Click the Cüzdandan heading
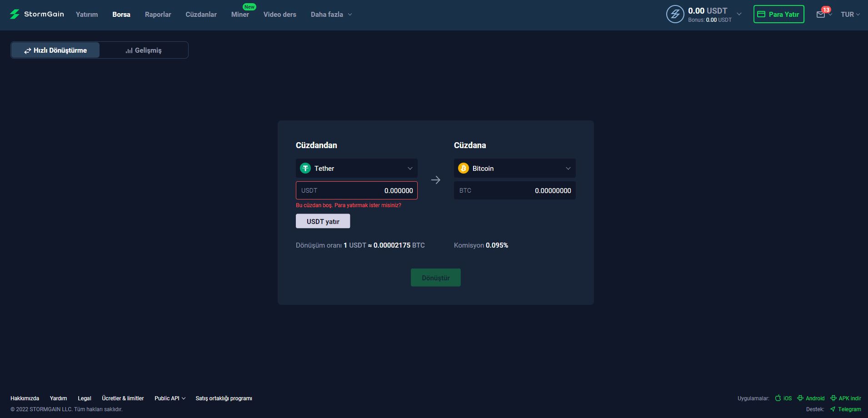Image resolution: width=868 pixels, height=418 pixels. click(x=316, y=145)
